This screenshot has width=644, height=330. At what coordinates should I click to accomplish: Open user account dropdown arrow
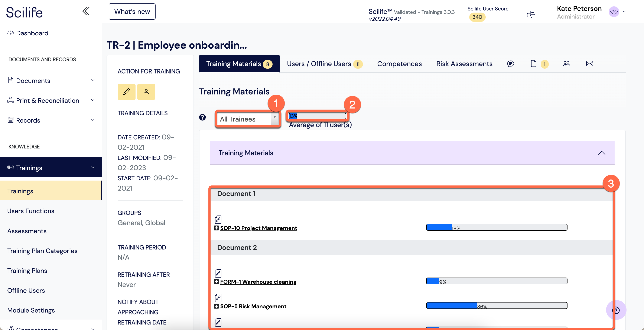pyautogui.click(x=624, y=12)
